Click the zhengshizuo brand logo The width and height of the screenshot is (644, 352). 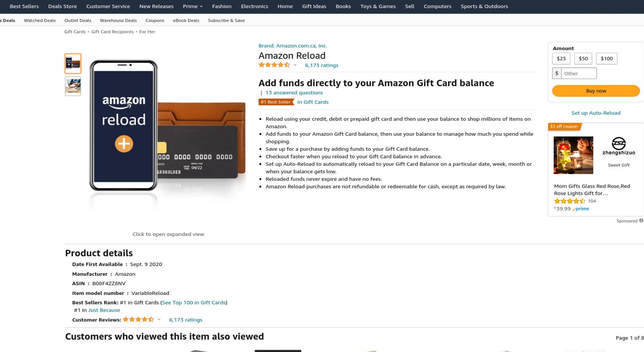[x=619, y=146]
